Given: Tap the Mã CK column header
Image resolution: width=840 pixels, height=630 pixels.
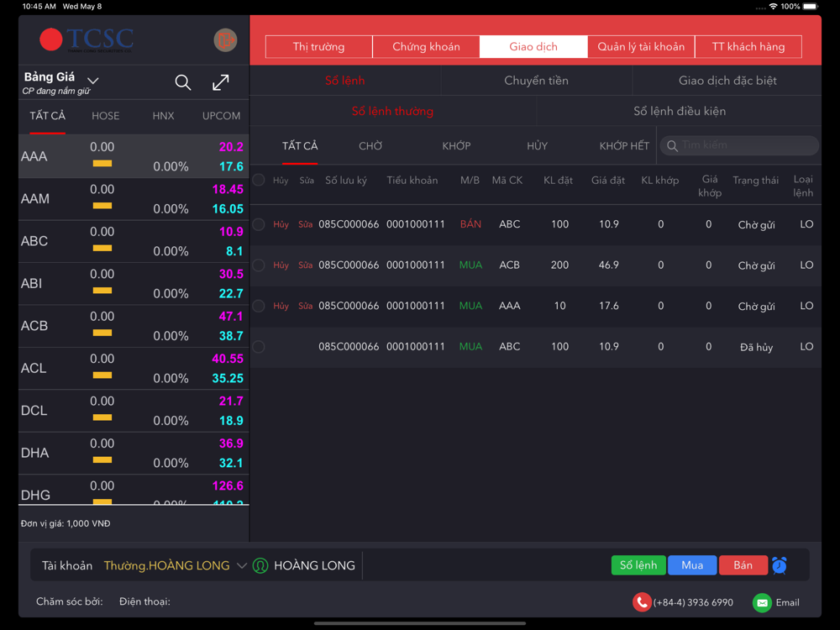Looking at the screenshot, I should click(507, 181).
